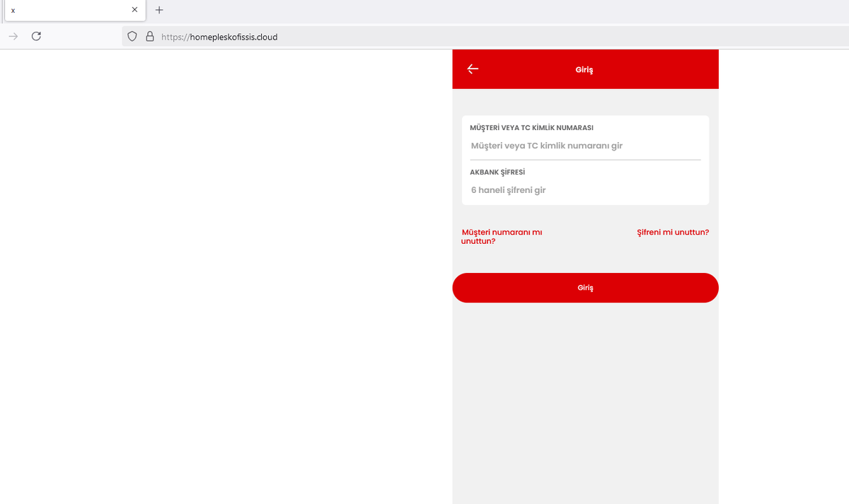The width and height of the screenshot is (849, 504).
Task: Click the white back arrow in red header
Action: click(x=473, y=69)
